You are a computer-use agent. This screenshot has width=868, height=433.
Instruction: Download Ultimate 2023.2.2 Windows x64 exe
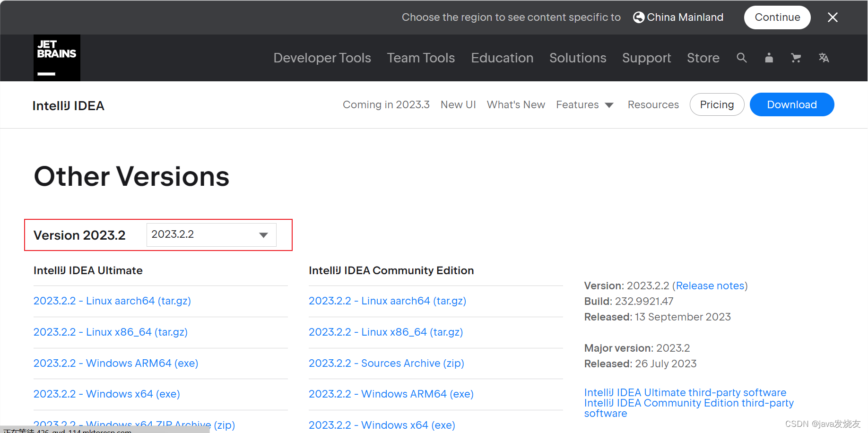[x=107, y=394]
